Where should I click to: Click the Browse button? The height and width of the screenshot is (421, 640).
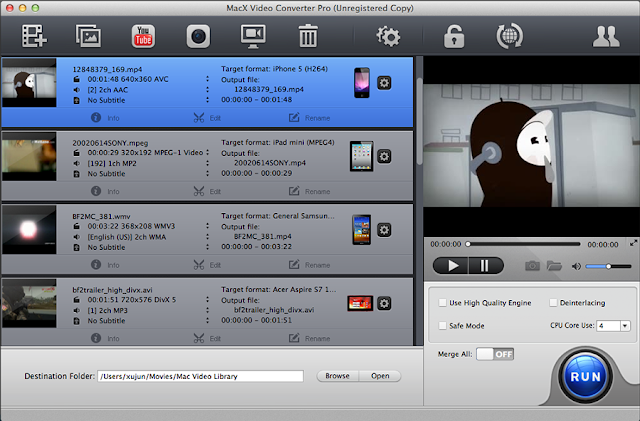click(337, 376)
